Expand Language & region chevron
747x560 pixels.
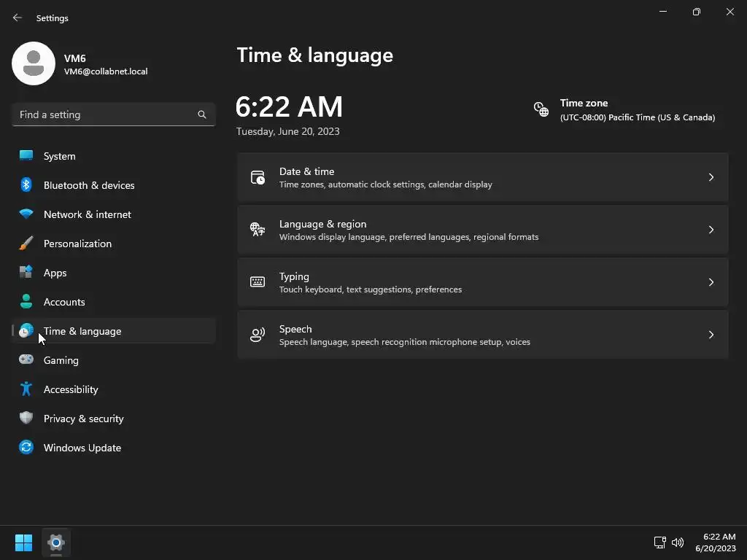click(711, 230)
